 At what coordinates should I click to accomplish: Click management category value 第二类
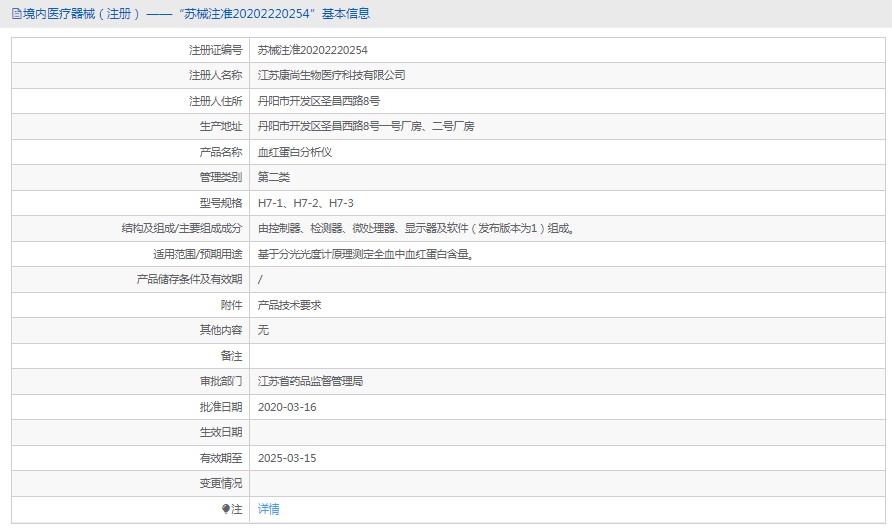tap(274, 177)
